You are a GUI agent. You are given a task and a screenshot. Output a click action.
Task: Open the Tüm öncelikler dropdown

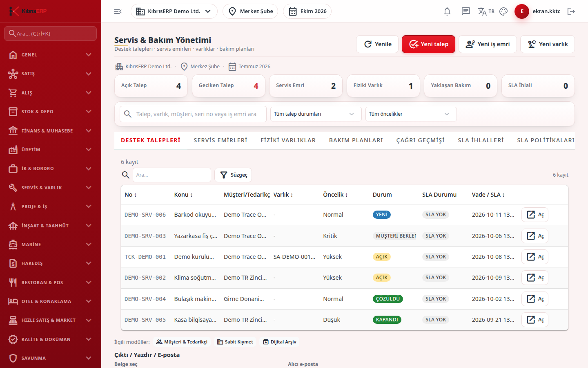click(411, 114)
